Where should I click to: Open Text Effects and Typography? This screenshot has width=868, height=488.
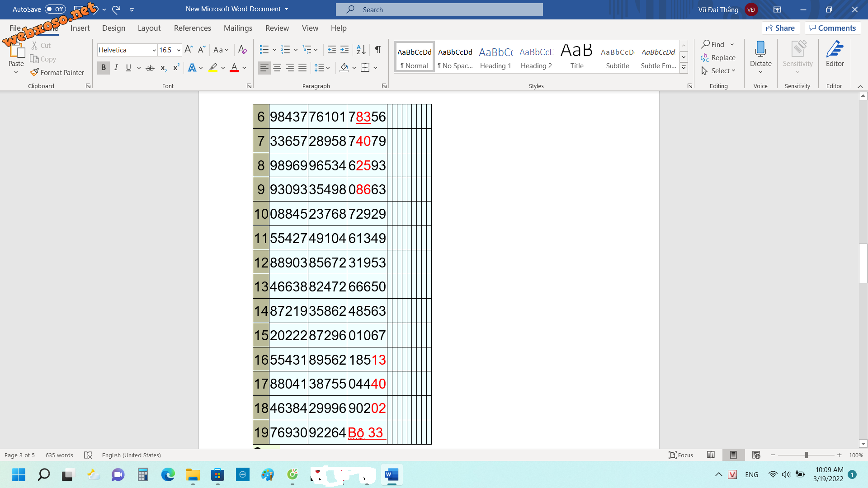point(192,68)
